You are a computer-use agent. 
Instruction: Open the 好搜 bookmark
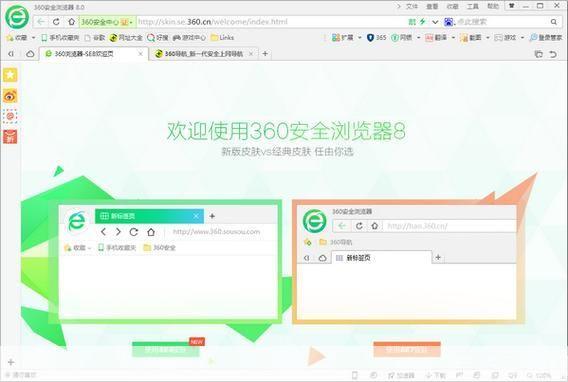point(158,38)
